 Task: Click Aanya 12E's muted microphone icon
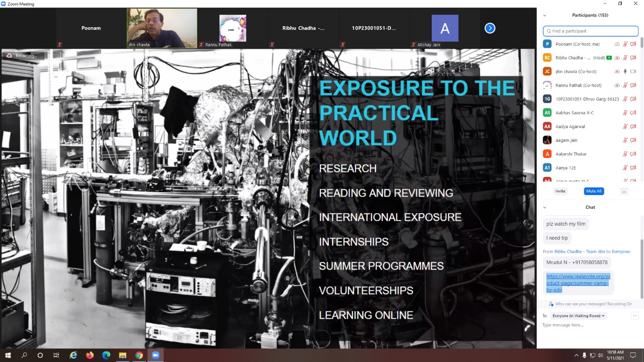point(625,167)
